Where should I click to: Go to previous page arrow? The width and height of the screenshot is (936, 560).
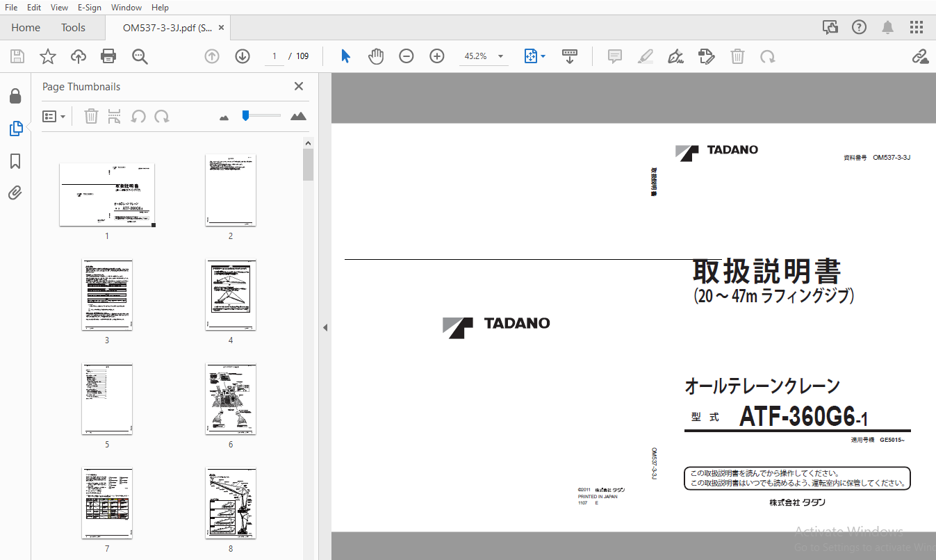coord(212,56)
